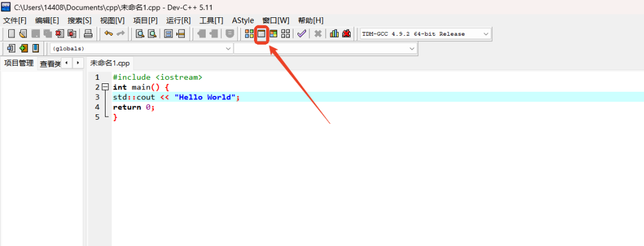Viewport: 644px width, 246px height.
Task: Open the 文件[F] menu
Action: click(x=15, y=20)
